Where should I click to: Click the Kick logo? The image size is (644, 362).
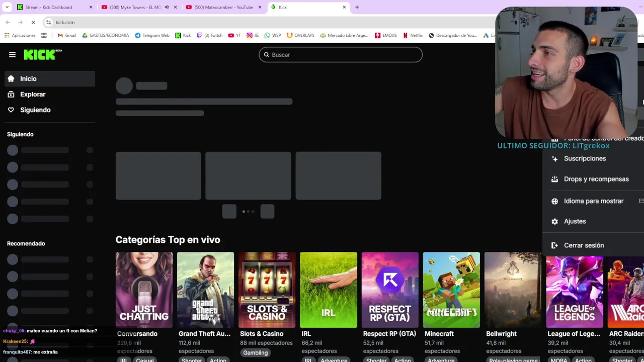(x=43, y=54)
